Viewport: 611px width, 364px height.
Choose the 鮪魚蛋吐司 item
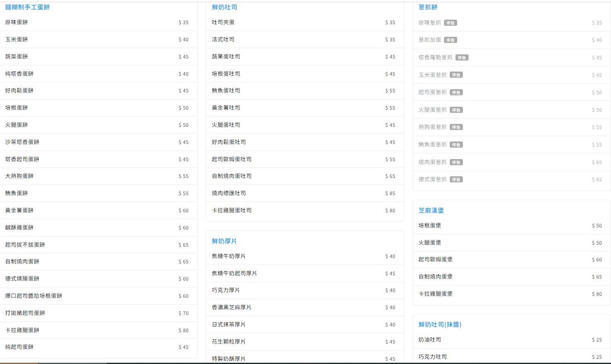click(305, 91)
